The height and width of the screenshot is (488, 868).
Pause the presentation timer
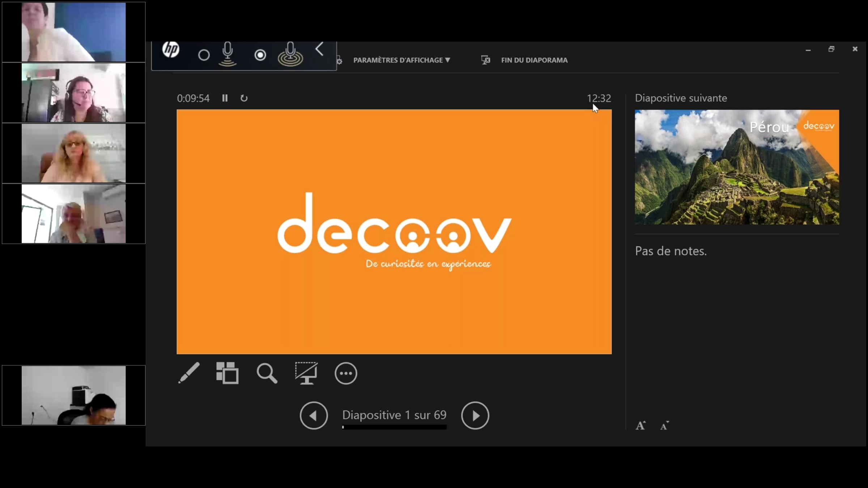point(225,98)
